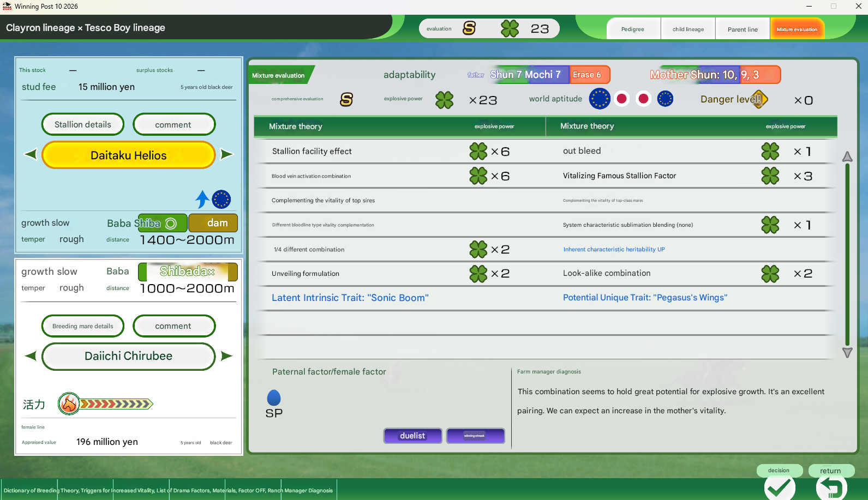Click the Unveiling formulation clover

tap(478, 273)
